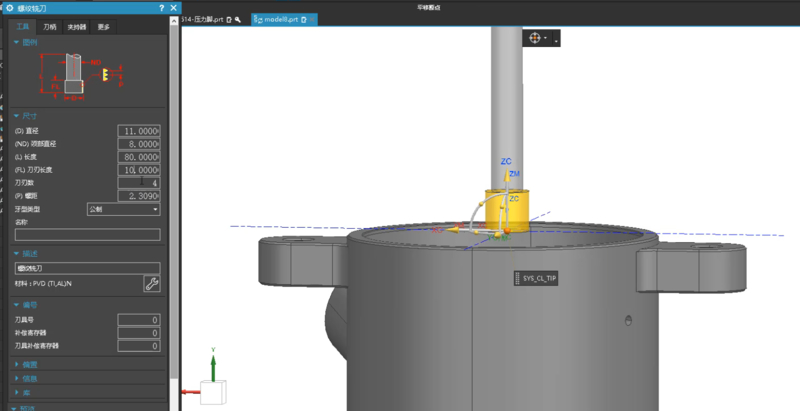The width and height of the screenshot is (800, 411).
Task: Open the 牙型类型 dropdown
Action: [124, 209]
